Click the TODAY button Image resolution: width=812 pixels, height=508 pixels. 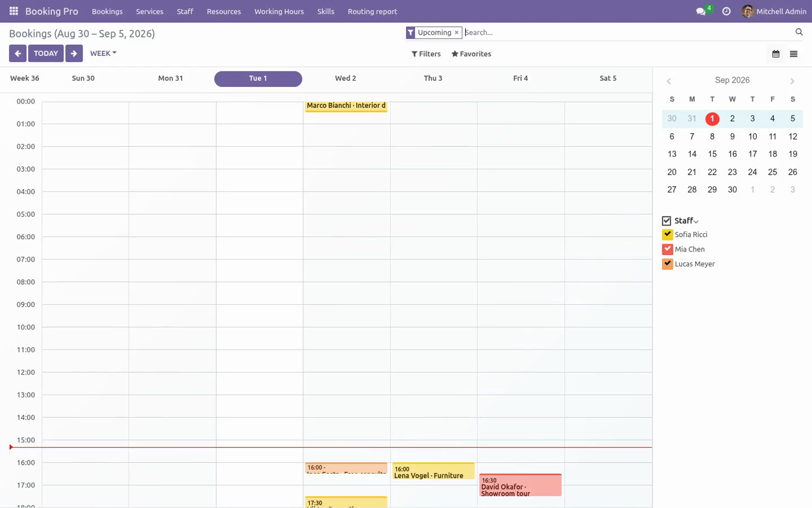click(x=46, y=53)
